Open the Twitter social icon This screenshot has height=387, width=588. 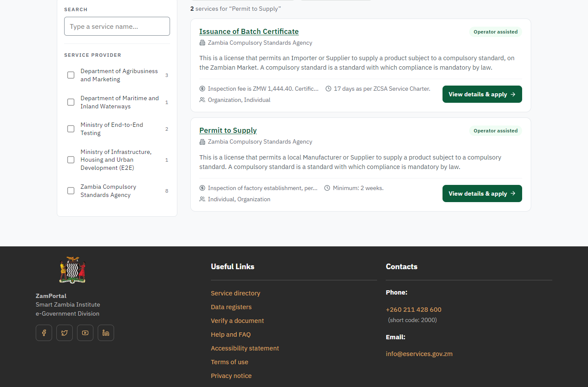(65, 333)
